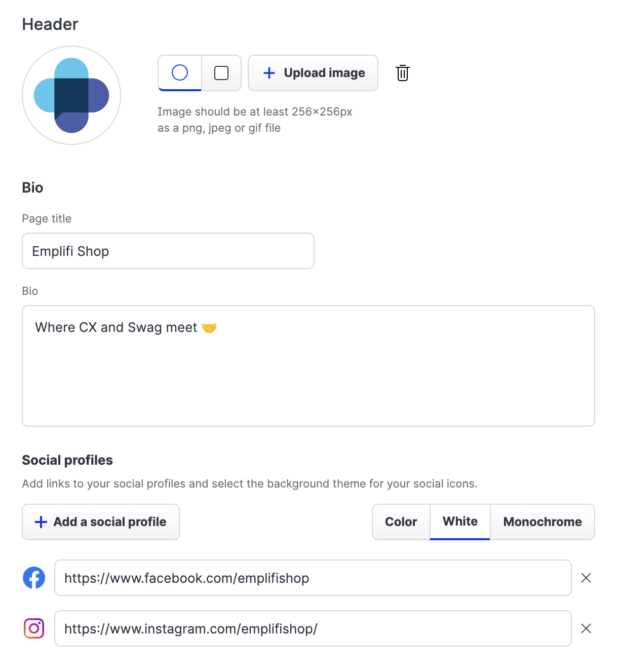Select the square image shape option

[221, 73]
